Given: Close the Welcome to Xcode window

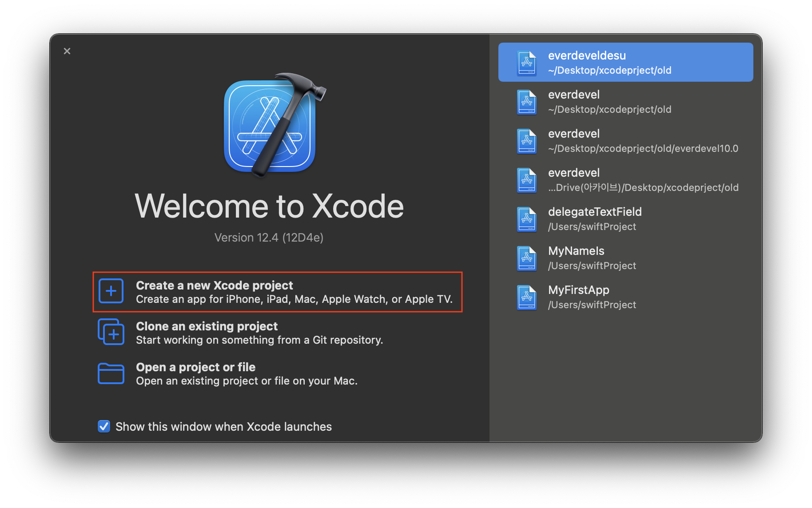Looking at the screenshot, I should [67, 51].
